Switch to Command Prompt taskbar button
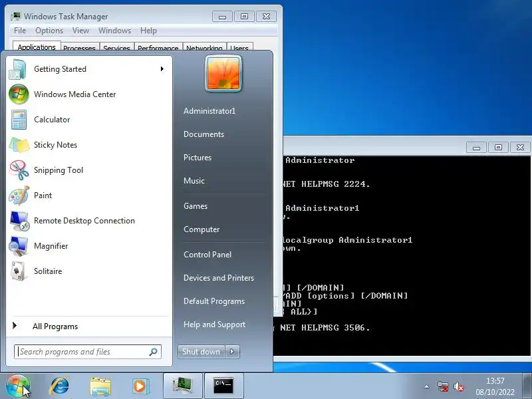Screen dimensions: 532x399 point(224,386)
